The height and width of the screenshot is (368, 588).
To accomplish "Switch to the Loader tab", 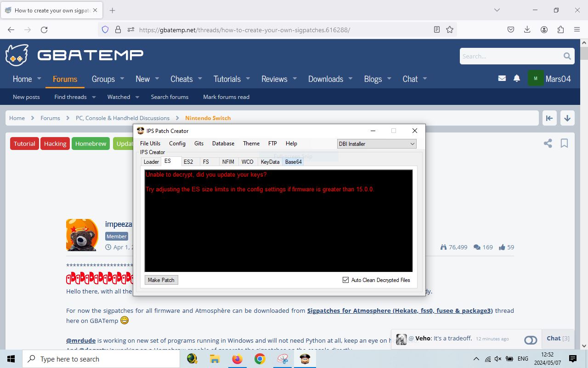I will pos(151,162).
